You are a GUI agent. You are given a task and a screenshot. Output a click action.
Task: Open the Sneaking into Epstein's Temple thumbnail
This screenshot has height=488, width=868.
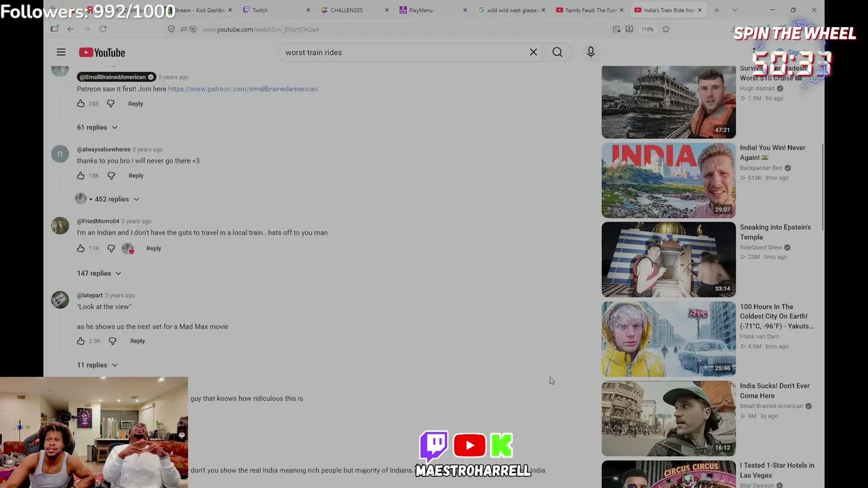click(669, 260)
